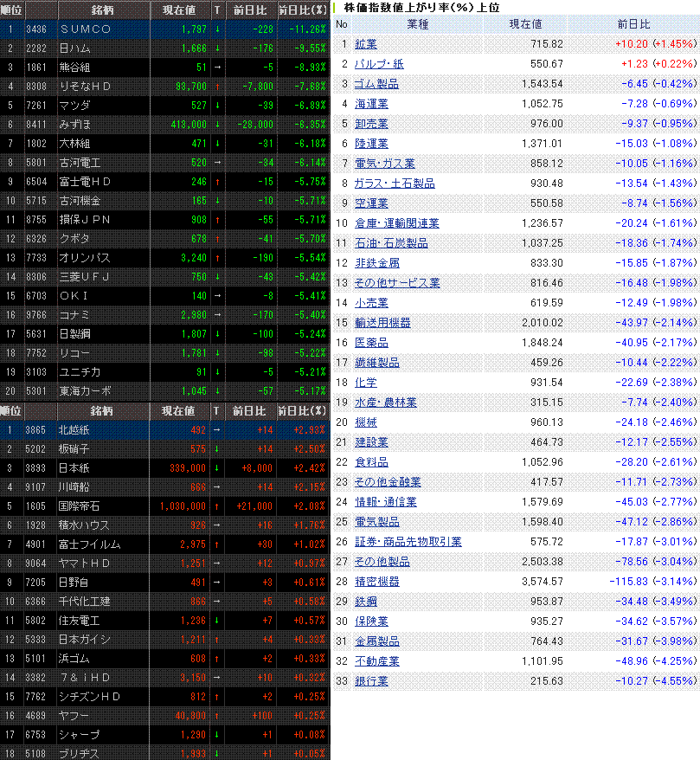Click the 水産・農林業 link

pos(386,403)
